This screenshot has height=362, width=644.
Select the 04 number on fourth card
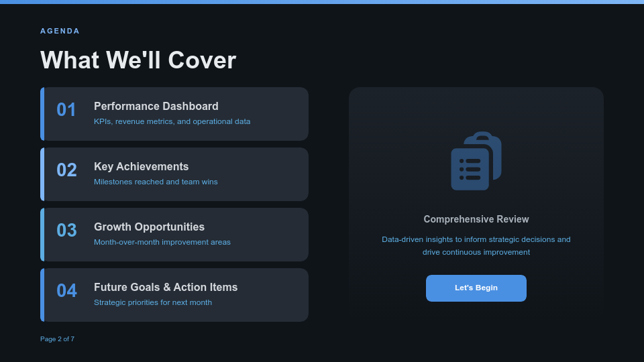[x=66, y=291]
